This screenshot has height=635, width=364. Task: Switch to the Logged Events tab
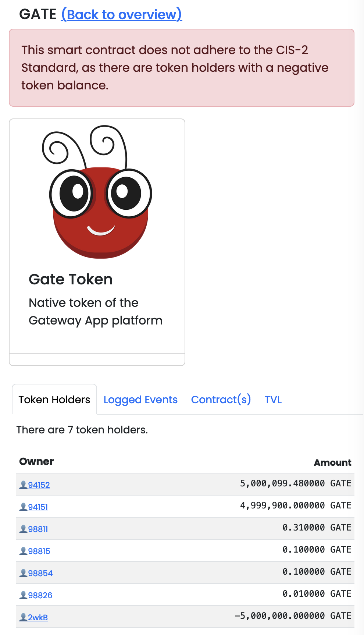[x=140, y=400]
